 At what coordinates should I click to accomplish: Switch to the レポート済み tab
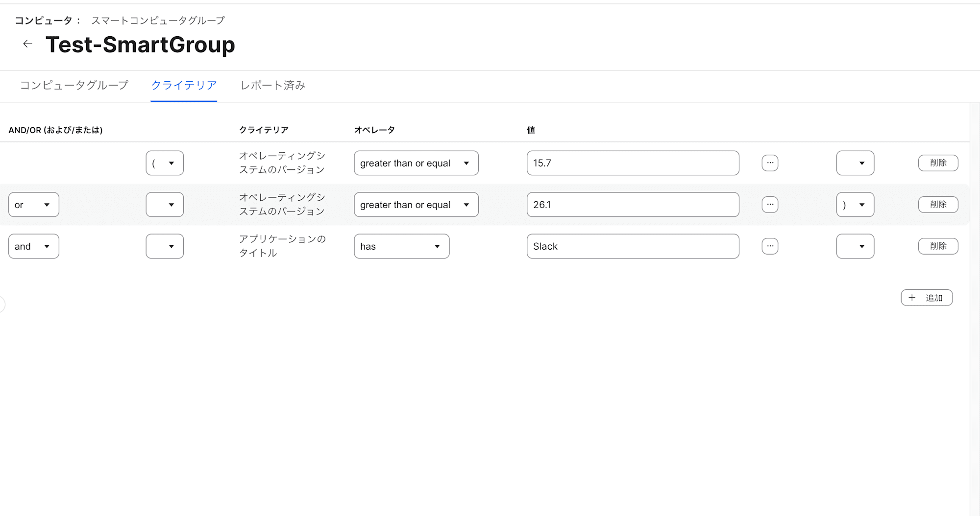point(272,86)
